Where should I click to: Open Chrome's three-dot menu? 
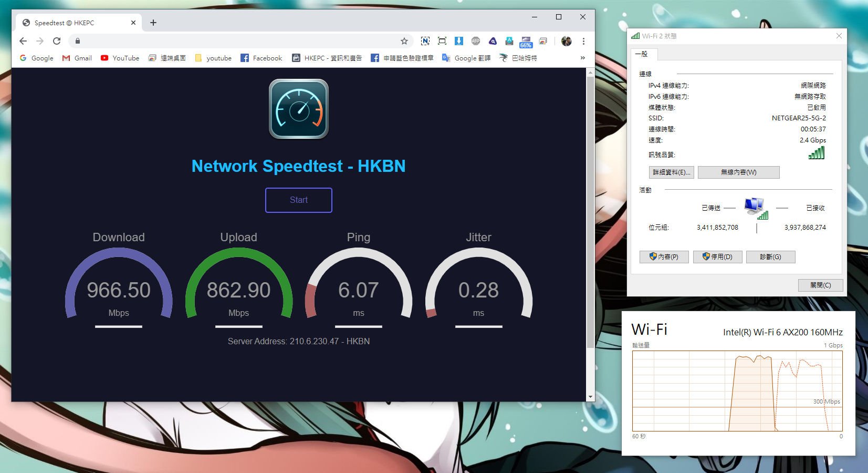[583, 41]
